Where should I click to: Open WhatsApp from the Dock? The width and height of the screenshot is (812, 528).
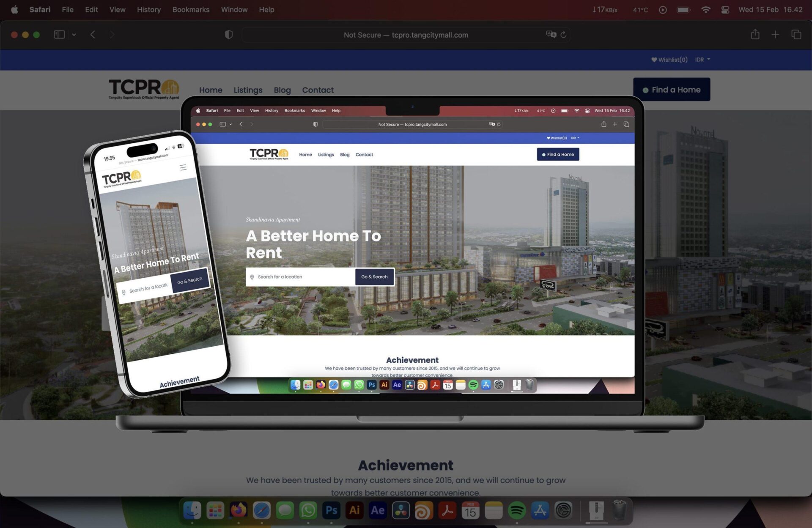[308, 511]
